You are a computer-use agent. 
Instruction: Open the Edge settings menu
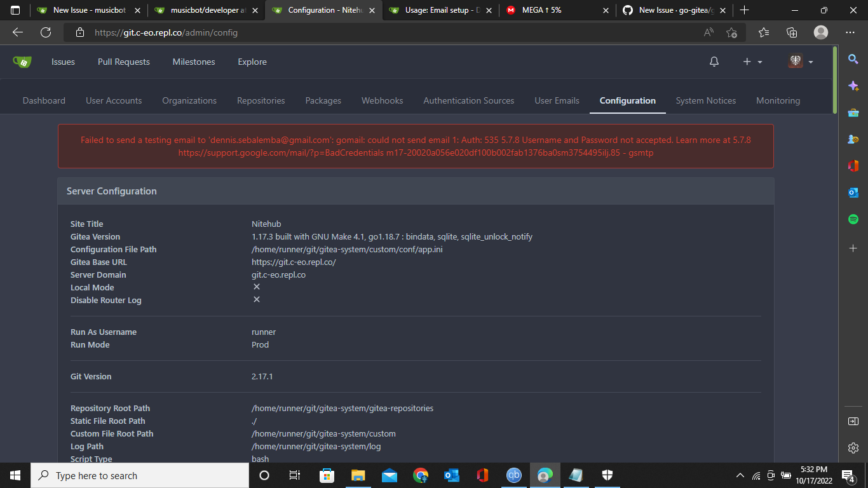[850, 32]
